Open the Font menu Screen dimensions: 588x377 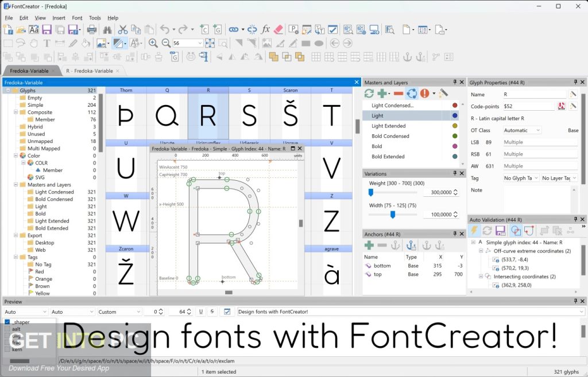[77, 18]
